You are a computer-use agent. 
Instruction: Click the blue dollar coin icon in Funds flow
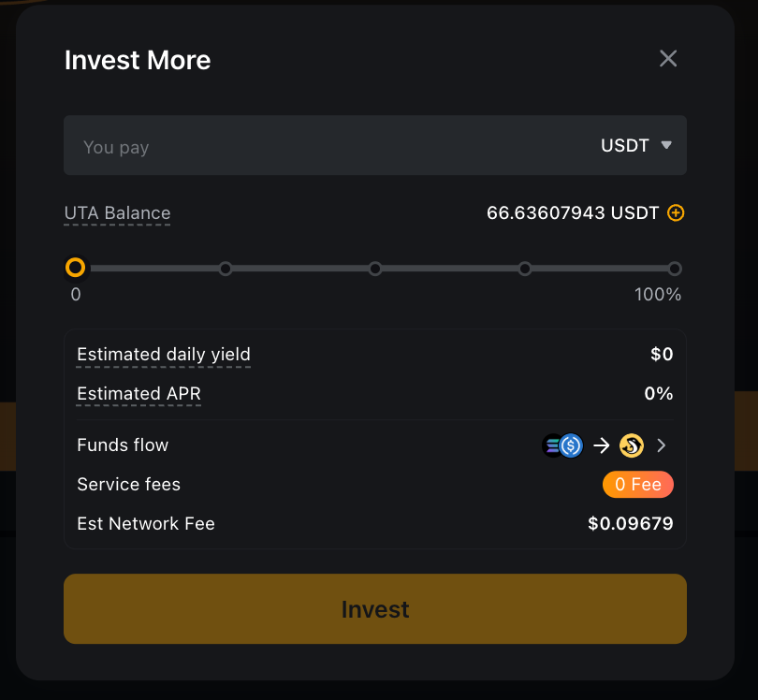tap(571, 445)
